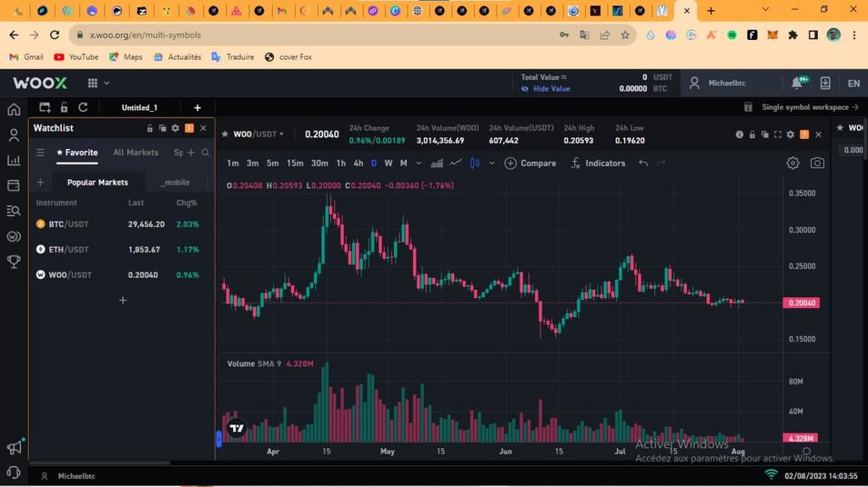Screen dimensions: 868x487
Task: Toggle the orange color-link badge in Watchlist
Action: pos(189,128)
